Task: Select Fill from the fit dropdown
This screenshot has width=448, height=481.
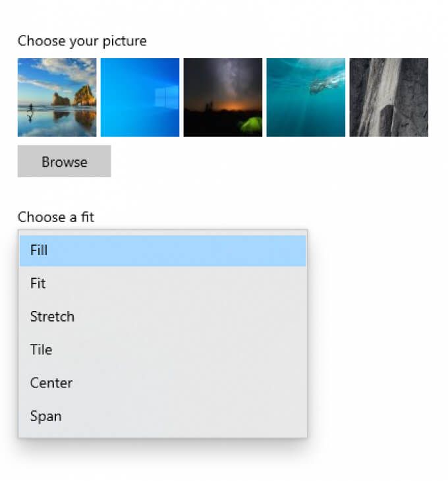Action: (163, 250)
